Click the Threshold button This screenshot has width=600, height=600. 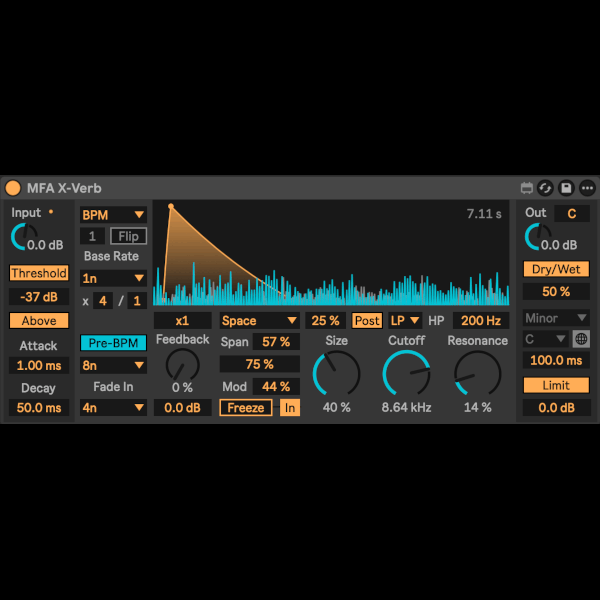click(39, 273)
